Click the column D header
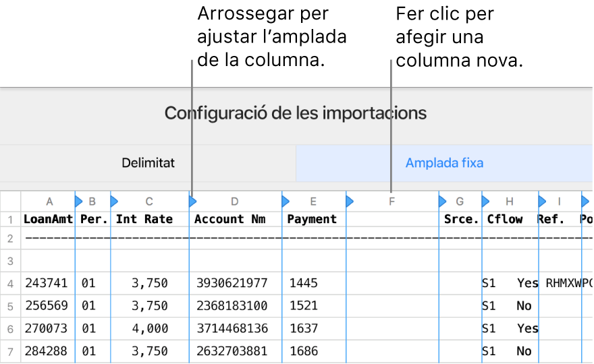Screen dimensions: 594x364 pyautogui.click(x=235, y=201)
